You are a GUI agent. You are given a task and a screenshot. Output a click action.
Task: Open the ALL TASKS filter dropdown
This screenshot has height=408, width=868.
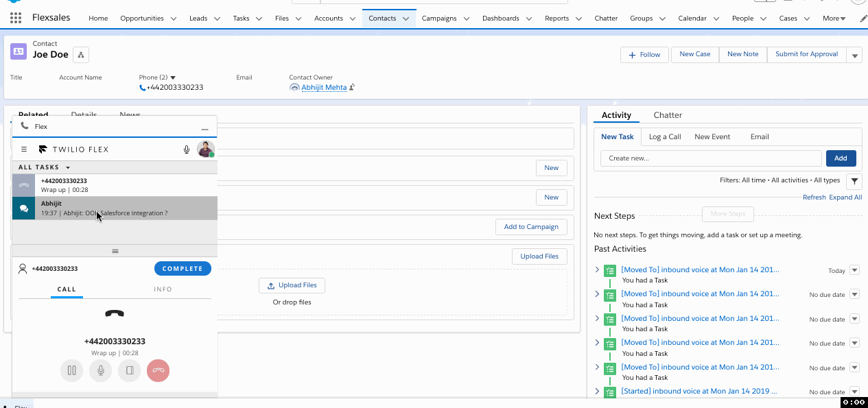(x=44, y=167)
